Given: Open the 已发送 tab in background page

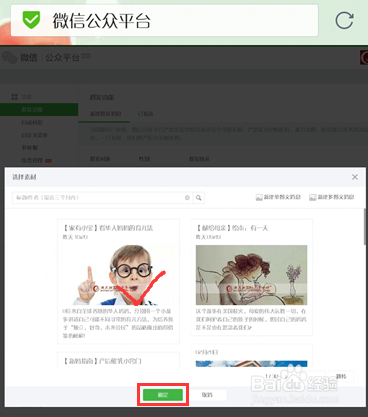Looking at the screenshot, I should (x=145, y=114).
